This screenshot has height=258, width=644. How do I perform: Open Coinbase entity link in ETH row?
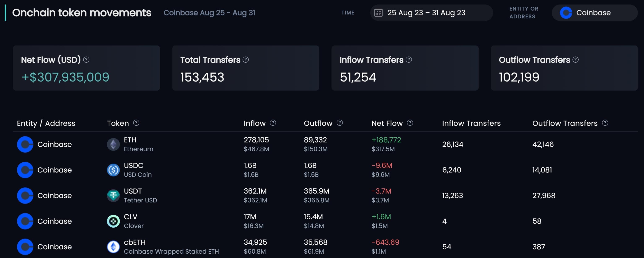pyautogui.click(x=55, y=144)
